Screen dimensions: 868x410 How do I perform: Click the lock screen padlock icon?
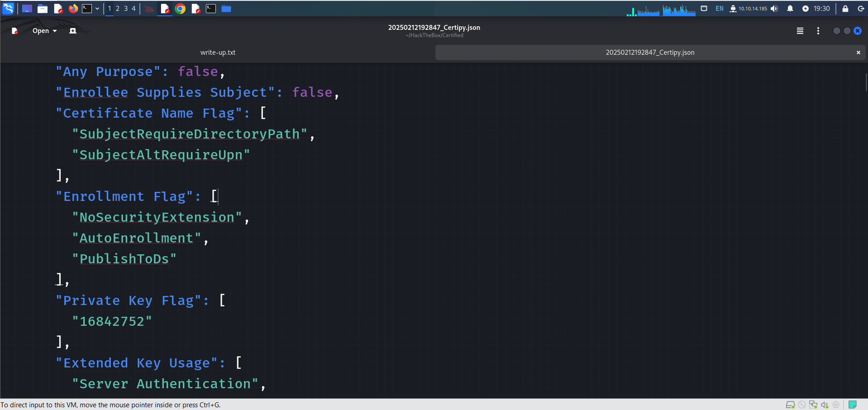tap(845, 9)
